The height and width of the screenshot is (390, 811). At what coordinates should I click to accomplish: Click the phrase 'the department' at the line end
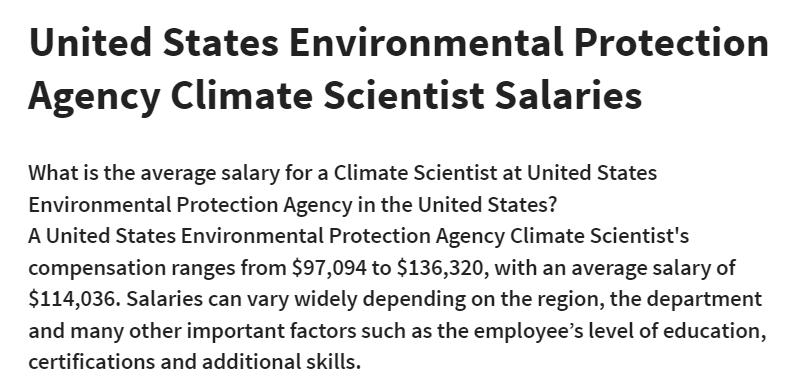click(x=686, y=300)
